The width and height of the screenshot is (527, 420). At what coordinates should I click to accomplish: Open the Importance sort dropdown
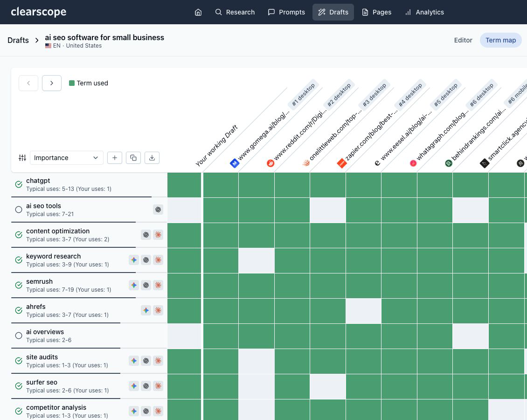click(x=66, y=158)
